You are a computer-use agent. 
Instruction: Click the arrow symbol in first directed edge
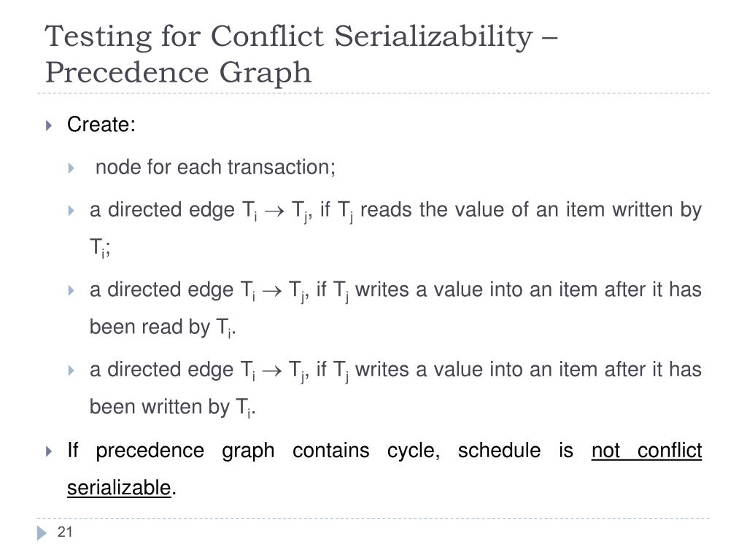coord(274,211)
